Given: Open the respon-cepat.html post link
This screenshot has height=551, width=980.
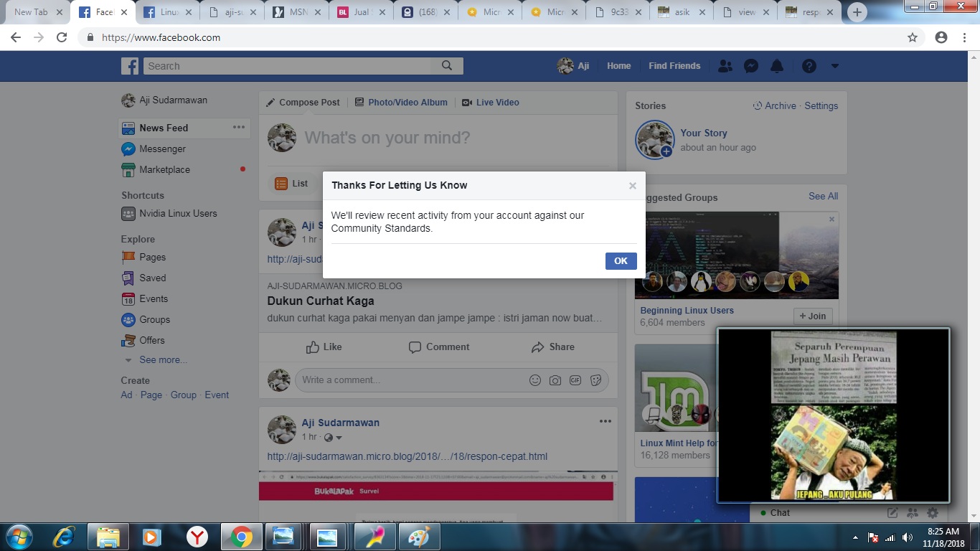Looking at the screenshot, I should pos(407,456).
